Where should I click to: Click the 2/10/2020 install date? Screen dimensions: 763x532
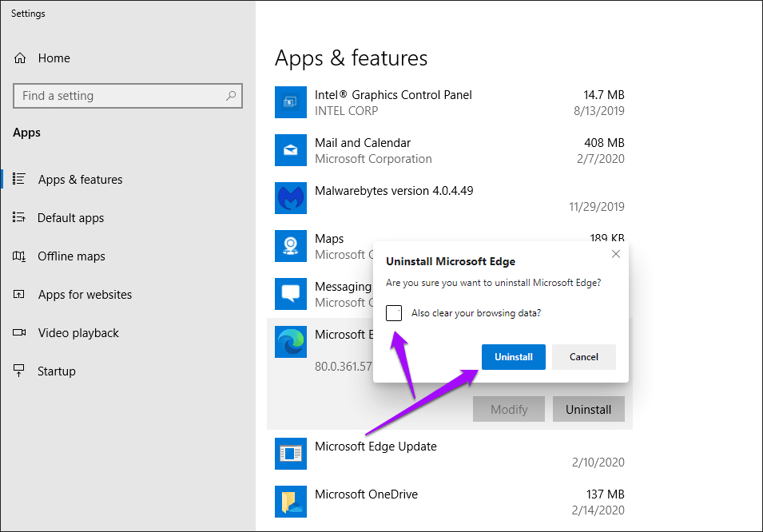tap(598, 463)
